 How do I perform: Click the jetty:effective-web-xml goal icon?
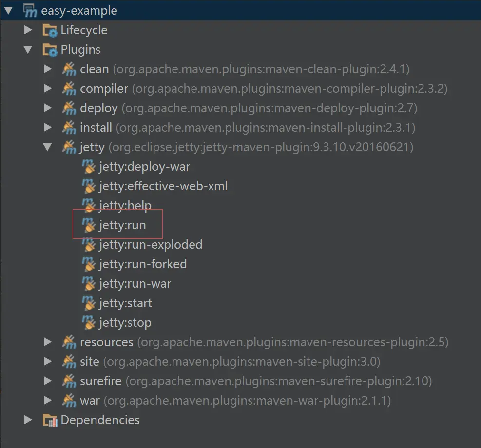89,186
